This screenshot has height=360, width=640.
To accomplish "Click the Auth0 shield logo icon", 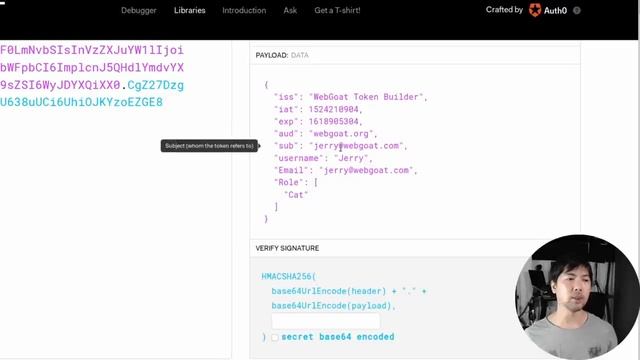I will click(x=535, y=10).
